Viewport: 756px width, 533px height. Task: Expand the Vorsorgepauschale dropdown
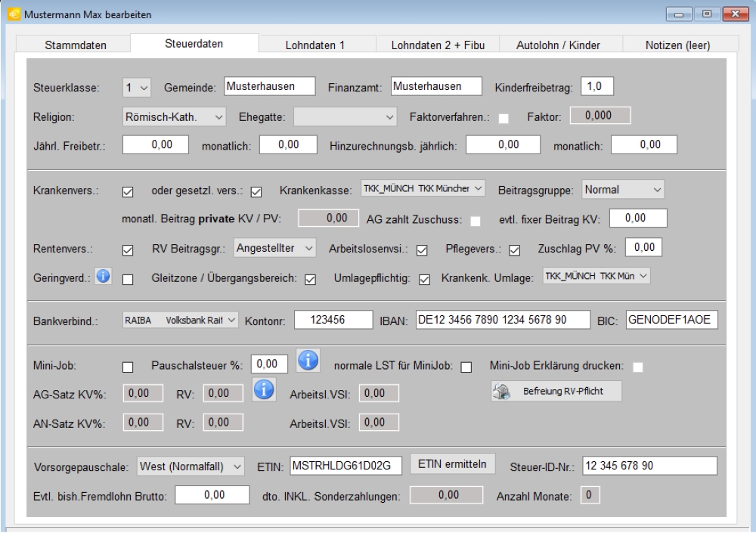(191, 466)
